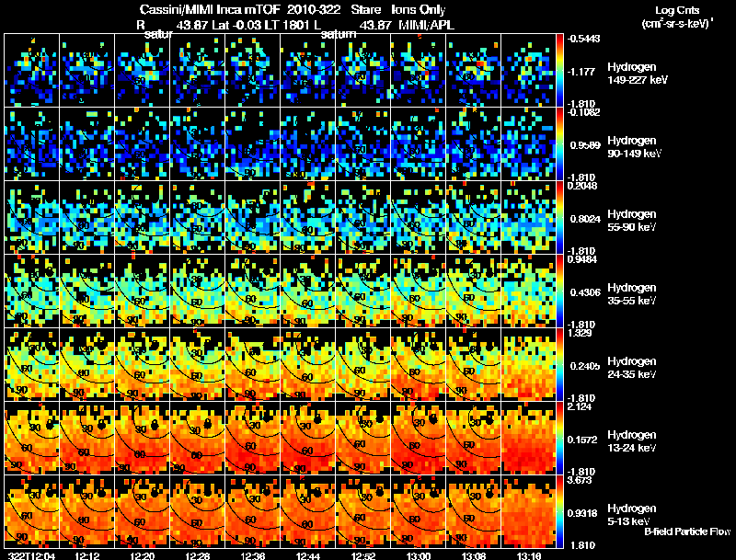
Task: Click the color bar beside Hydrogen 13-24 keV
Action: [559, 439]
